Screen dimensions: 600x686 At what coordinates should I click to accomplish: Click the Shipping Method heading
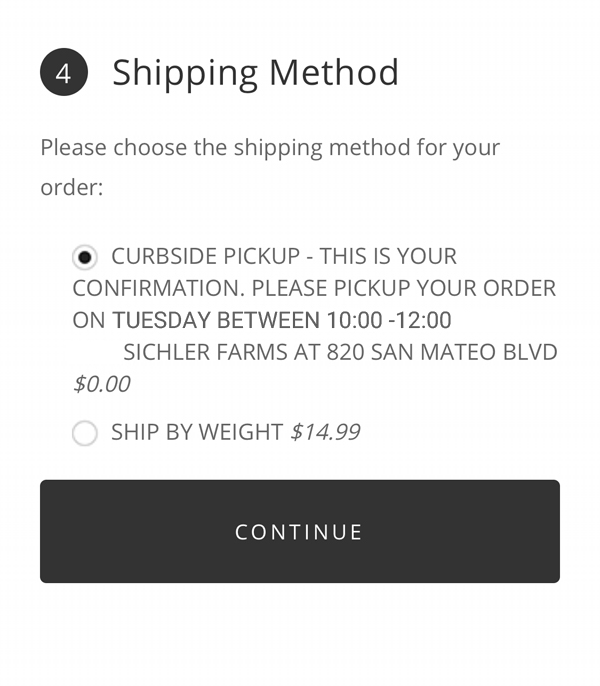point(255,73)
